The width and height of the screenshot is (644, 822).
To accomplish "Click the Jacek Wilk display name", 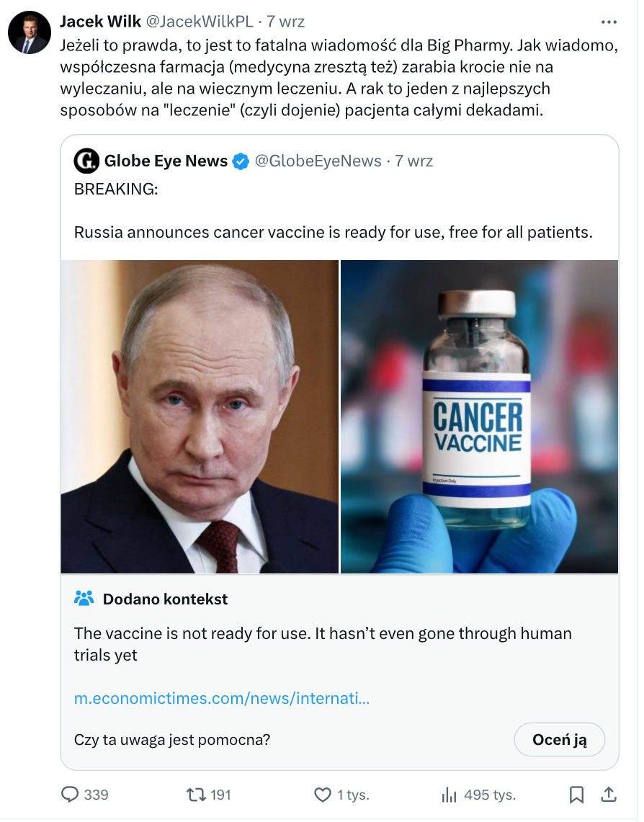I will [100, 21].
